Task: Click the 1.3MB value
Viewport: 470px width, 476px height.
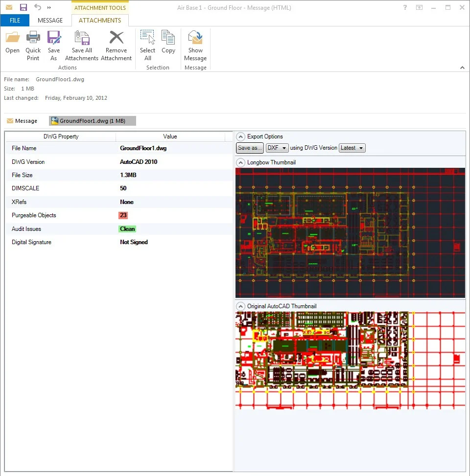Action: (128, 175)
